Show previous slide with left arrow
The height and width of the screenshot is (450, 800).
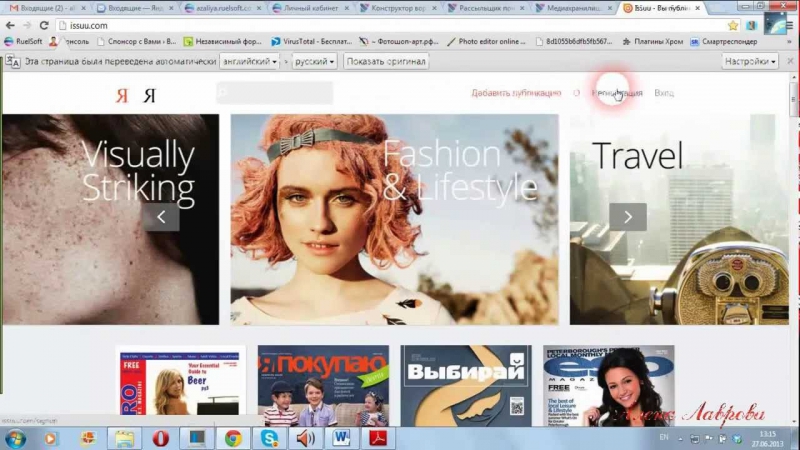point(161,217)
